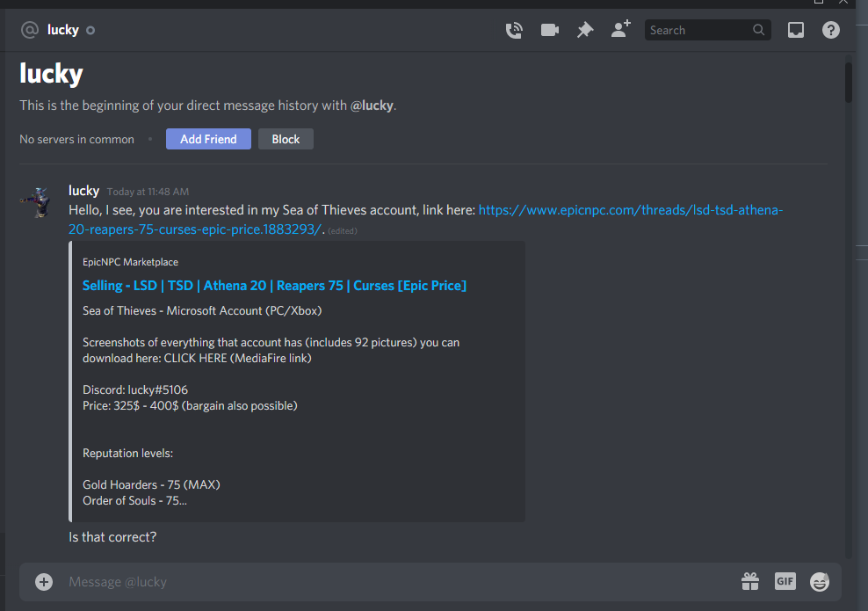Open pinned messages
This screenshot has height=611, width=868.
click(585, 30)
